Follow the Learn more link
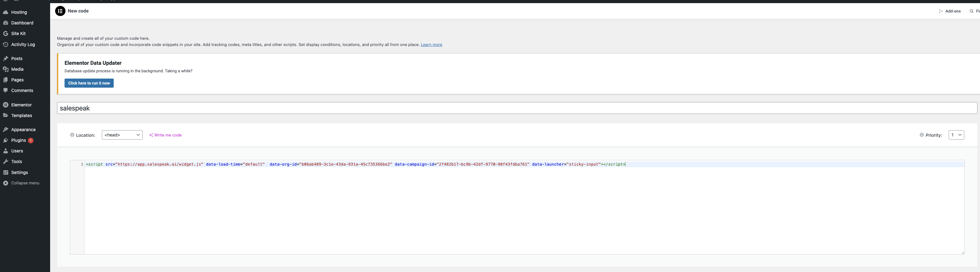This screenshot has height=272, width=980. point(431,45)
